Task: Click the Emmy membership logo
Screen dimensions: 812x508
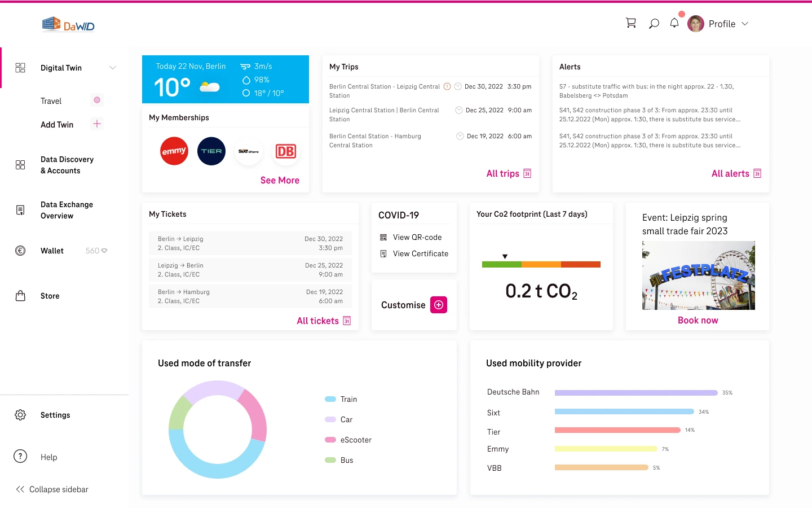Action: [174, 151]
